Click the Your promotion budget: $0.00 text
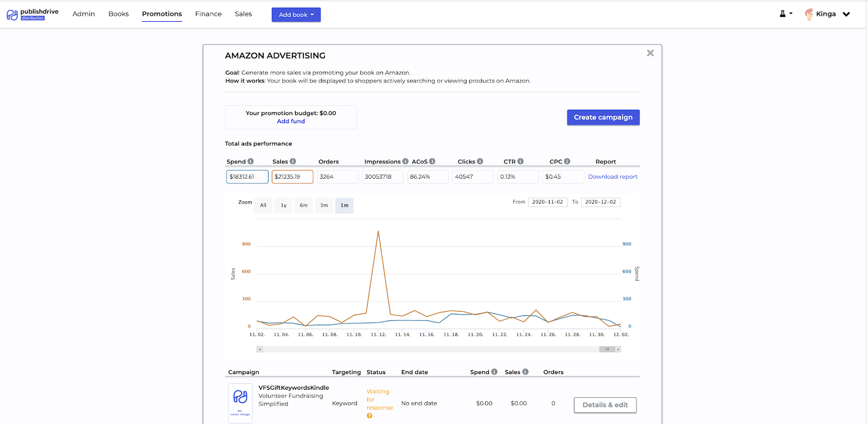868x424 pixels. click(x=291, y=113)
